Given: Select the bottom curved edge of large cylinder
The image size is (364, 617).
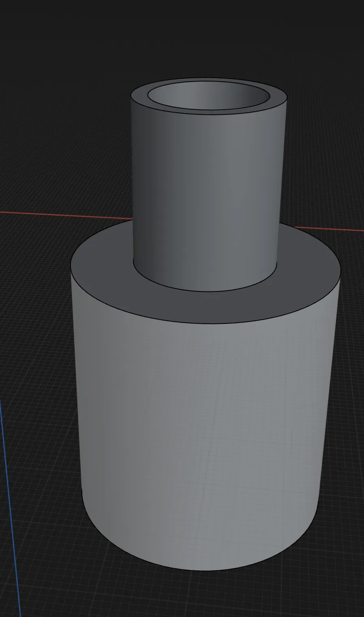Looking at the screenshot, I should pyautogui.click(x=203, y=570).
